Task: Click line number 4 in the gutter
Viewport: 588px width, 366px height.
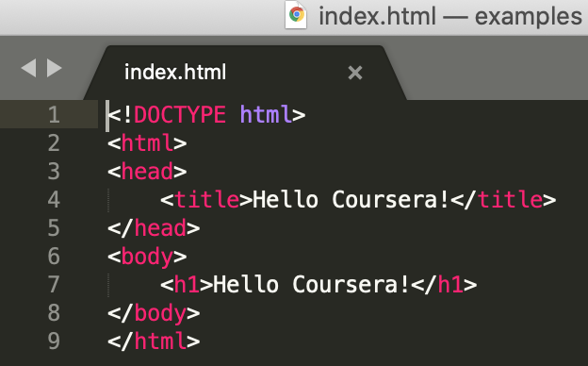Action: [54, 199]
